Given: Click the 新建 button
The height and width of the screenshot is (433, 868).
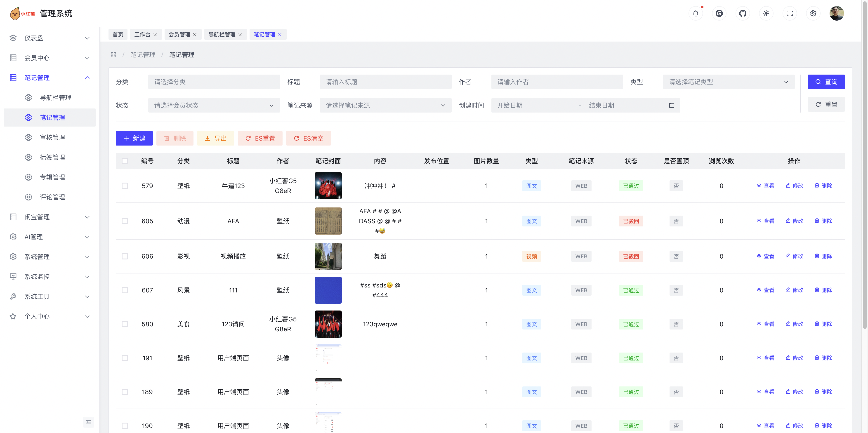Looking at the screenshot, I should 134,139.
